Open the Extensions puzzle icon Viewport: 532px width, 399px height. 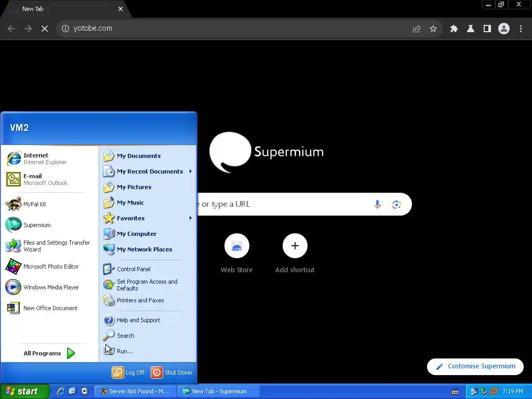click(454, 29)
